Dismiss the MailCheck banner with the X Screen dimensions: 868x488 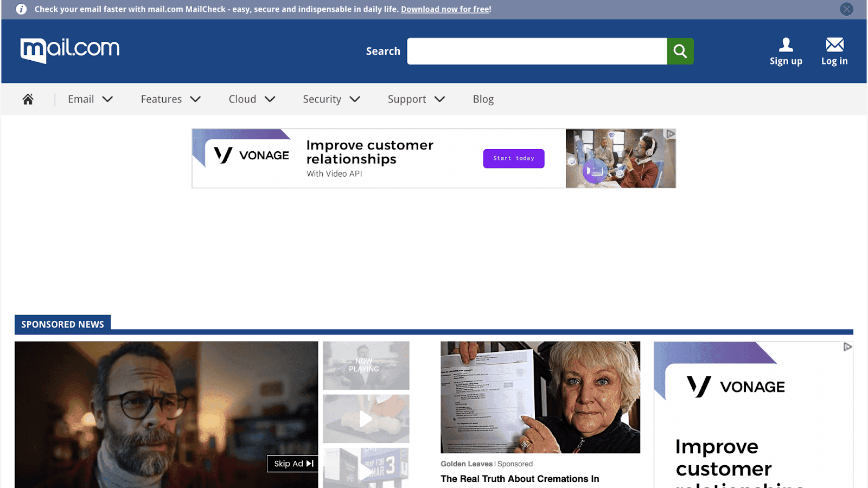[x=846, y=9]
